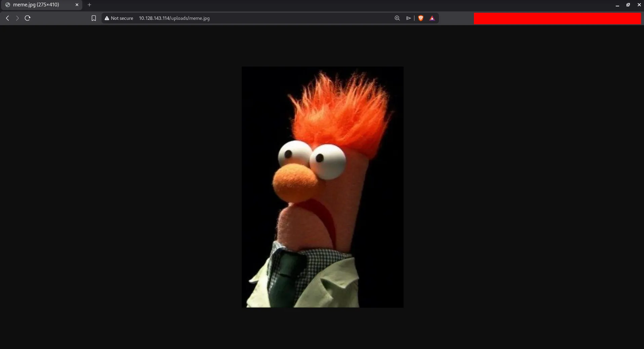Image resolution: width=644 pixels, height=349 pixels.
Task: Open site information via Not secure label
Action: point(121,18)
